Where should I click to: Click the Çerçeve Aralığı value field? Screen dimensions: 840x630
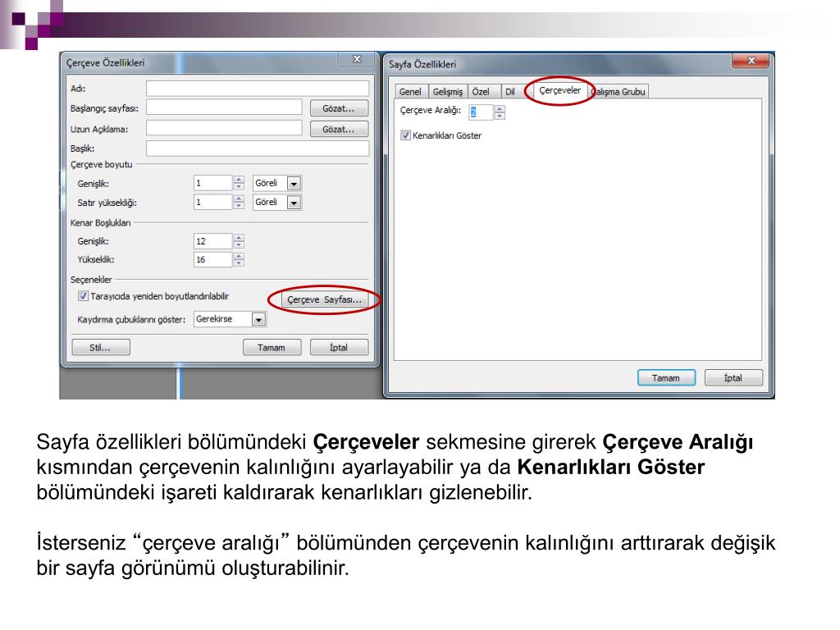tap(481, 112)
